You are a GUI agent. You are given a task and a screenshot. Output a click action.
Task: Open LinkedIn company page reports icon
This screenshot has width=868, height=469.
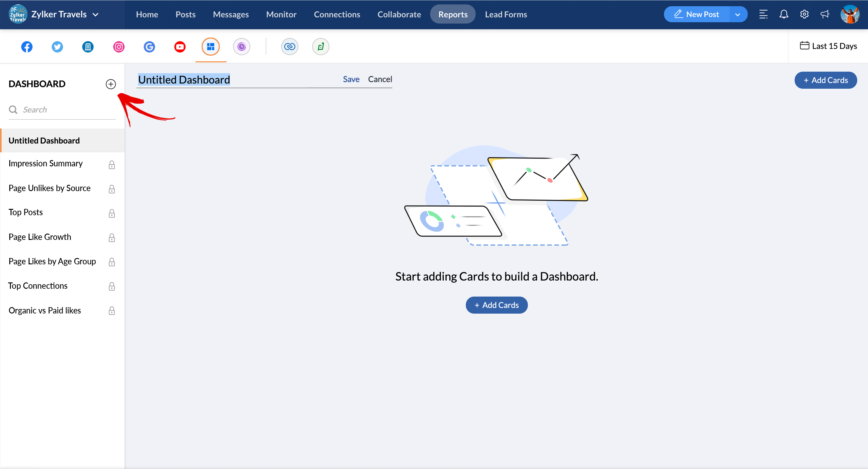[88, 46]
